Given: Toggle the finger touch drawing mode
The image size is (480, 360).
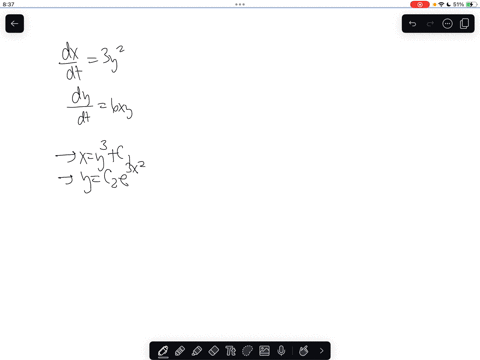Looking at the screenshot, I should 303,351.
